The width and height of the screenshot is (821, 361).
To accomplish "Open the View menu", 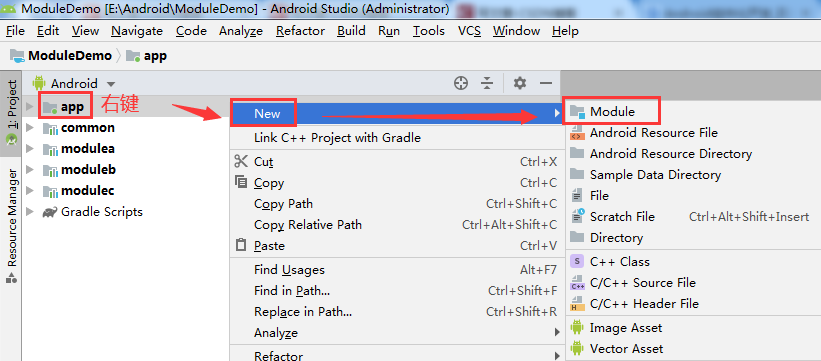I will tap(85, 31).
